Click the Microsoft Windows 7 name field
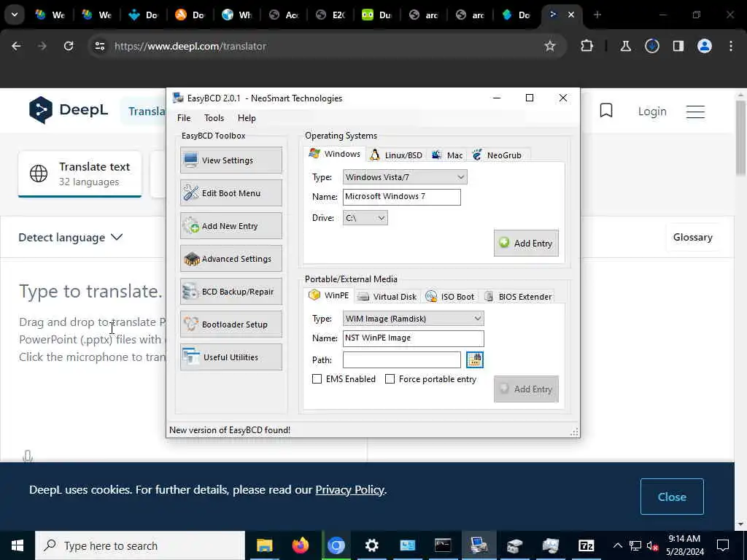 (x=402, y=197)
